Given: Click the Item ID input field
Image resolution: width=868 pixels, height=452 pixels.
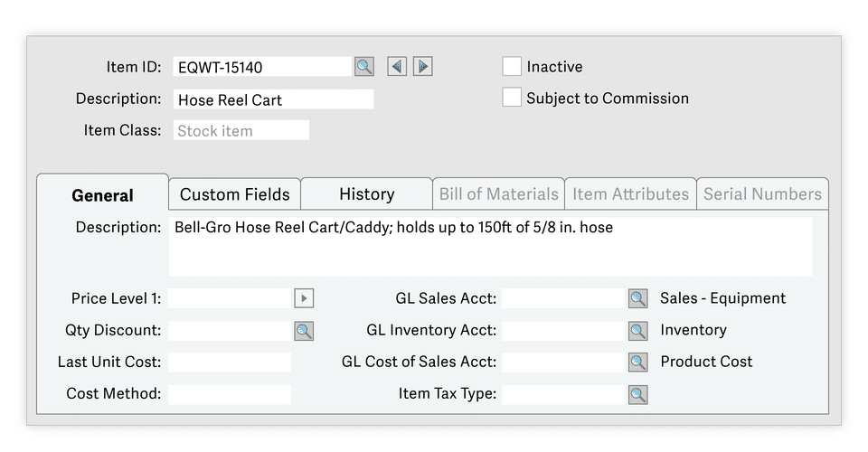Looking at the screenshot, I should pyautogui.click(x=260, y=66).
